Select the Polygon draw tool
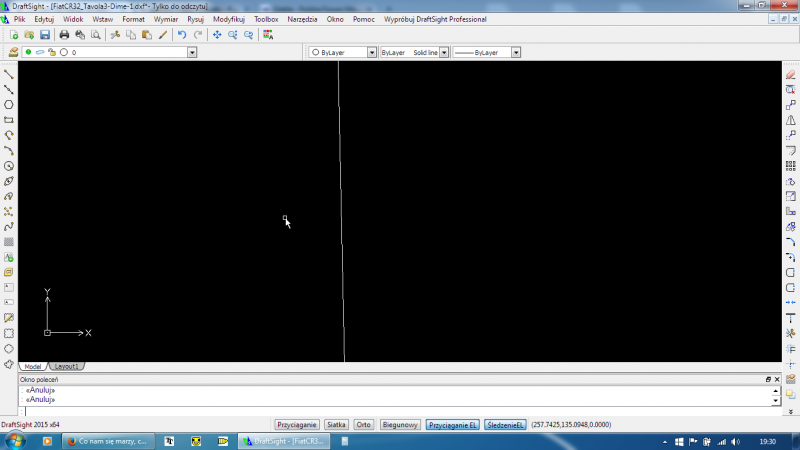The width and height of the screenshot is (800, 450). 9,104
